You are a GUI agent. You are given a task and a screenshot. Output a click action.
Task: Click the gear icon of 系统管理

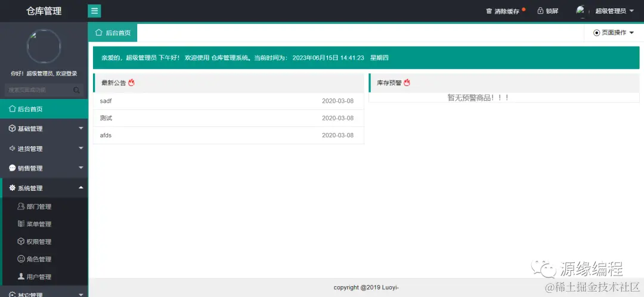click(13, 188)
